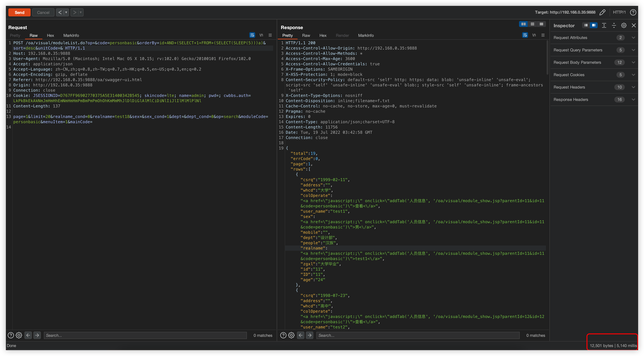This screenshot has height=356, width=644.
Task: Toggle non-printable chars in Response pane
Action: [534, 35]
